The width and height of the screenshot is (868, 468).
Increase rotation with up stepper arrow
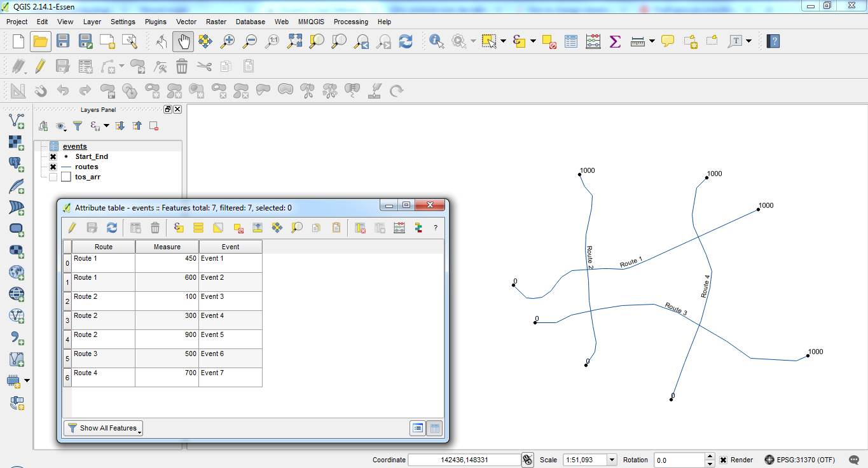pos(710,457)
